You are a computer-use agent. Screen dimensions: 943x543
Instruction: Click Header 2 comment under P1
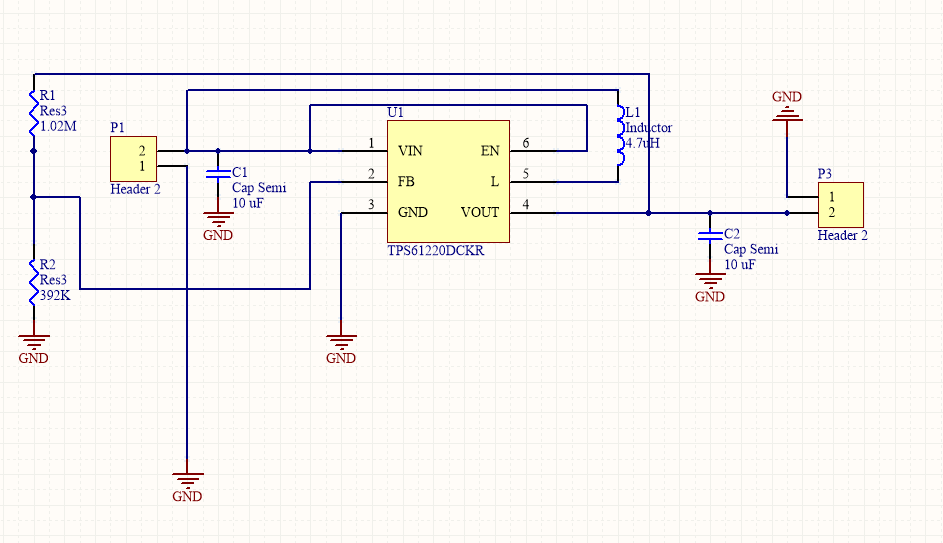coord(135,189)
